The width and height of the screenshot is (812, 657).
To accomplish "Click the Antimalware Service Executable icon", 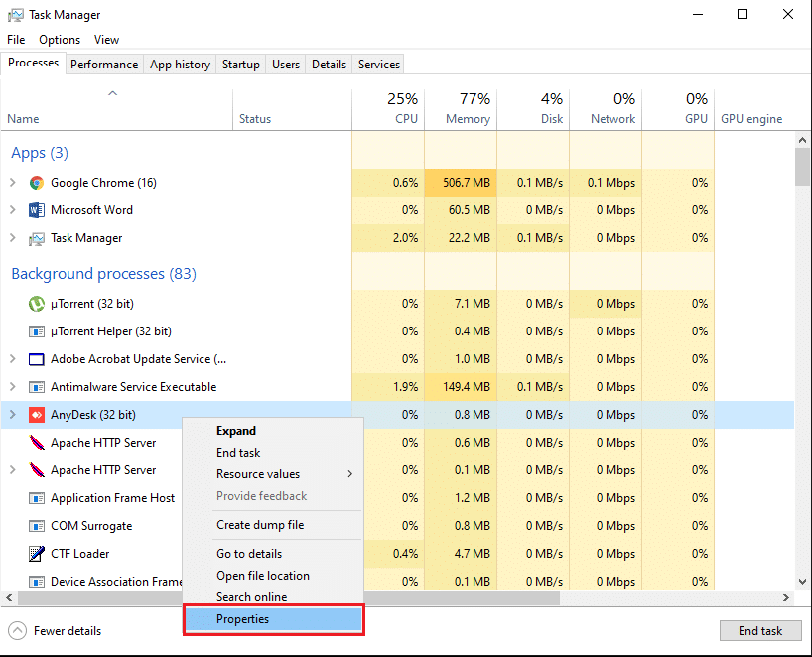I will coord(37,387).
